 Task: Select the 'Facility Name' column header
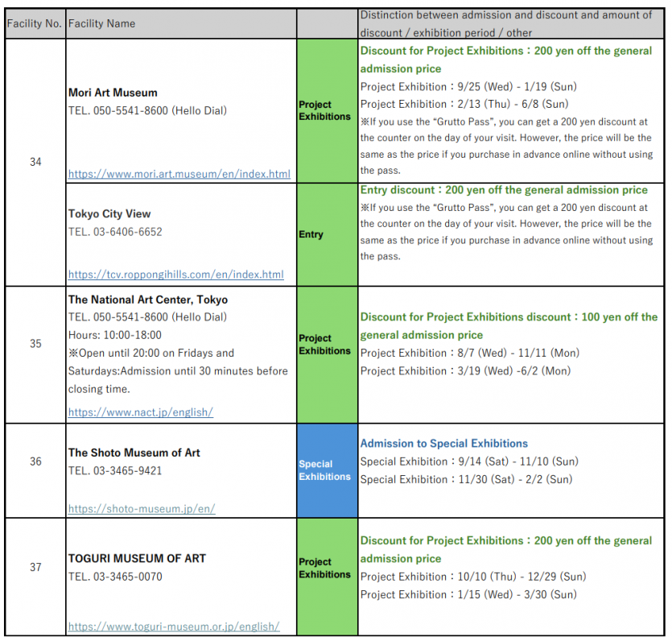[x=181, y=23]
